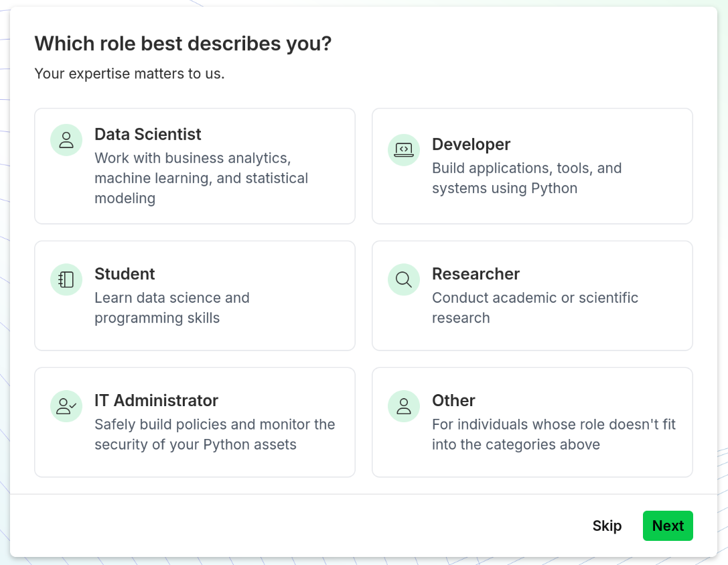Image resolution: width=728 pixels, height=565 pixels.
Task: Click the IT Administrator user-check icon
Action: pyautogui.click(x=66, y=406)
